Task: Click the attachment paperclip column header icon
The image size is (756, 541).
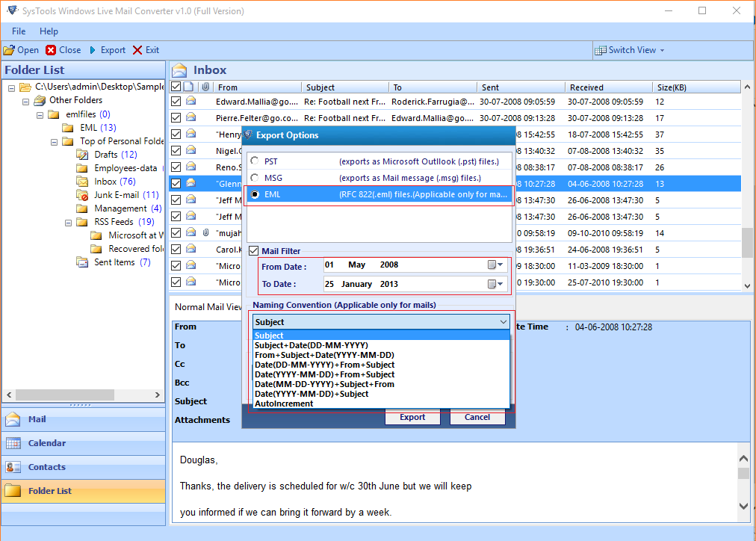Action: tap(206, 87)
